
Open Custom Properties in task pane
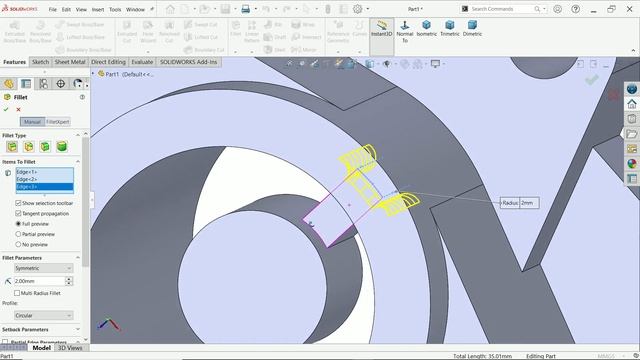632,178
